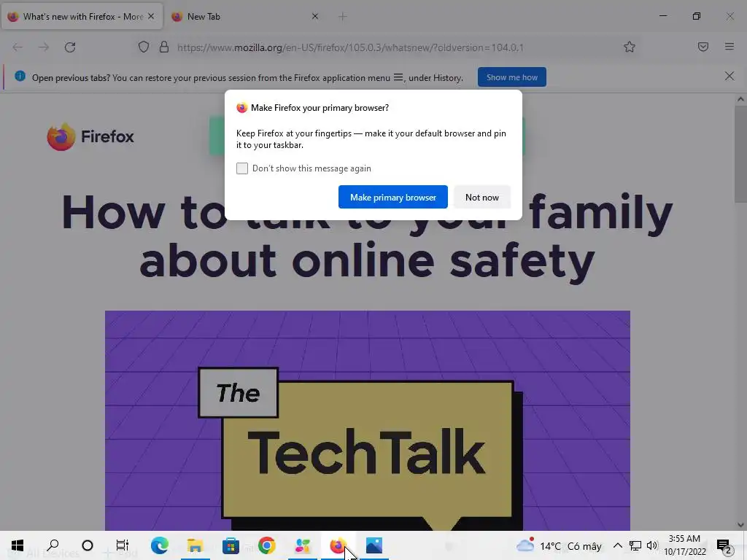Click the Firefox taskbar icon
The width and height of the screenshot is (747, 560).
[x=338, y=545]
